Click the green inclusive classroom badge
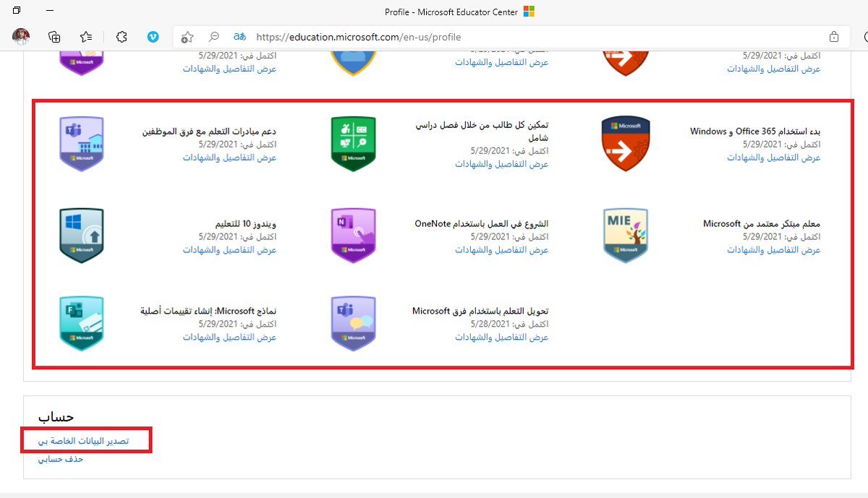 coord(353,144)
